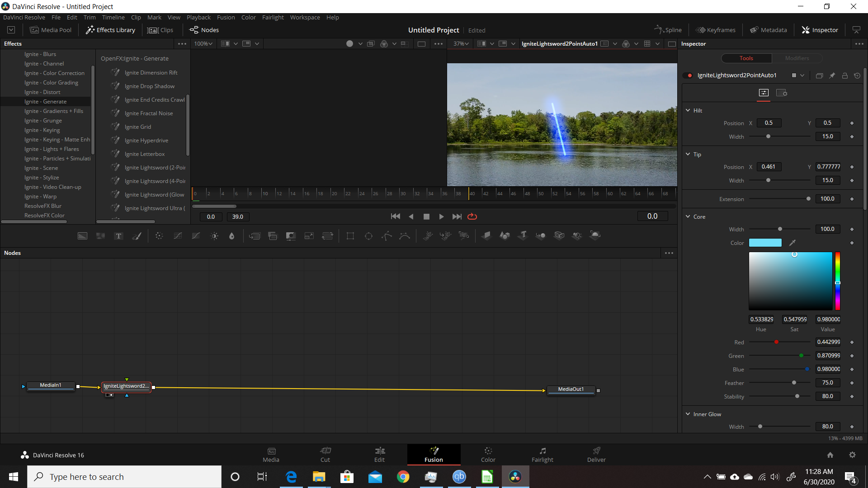Lock the IgniteLightsword2PointAuto1 tool
This screenshot has width=868, height=488.
tap(844, 75)
